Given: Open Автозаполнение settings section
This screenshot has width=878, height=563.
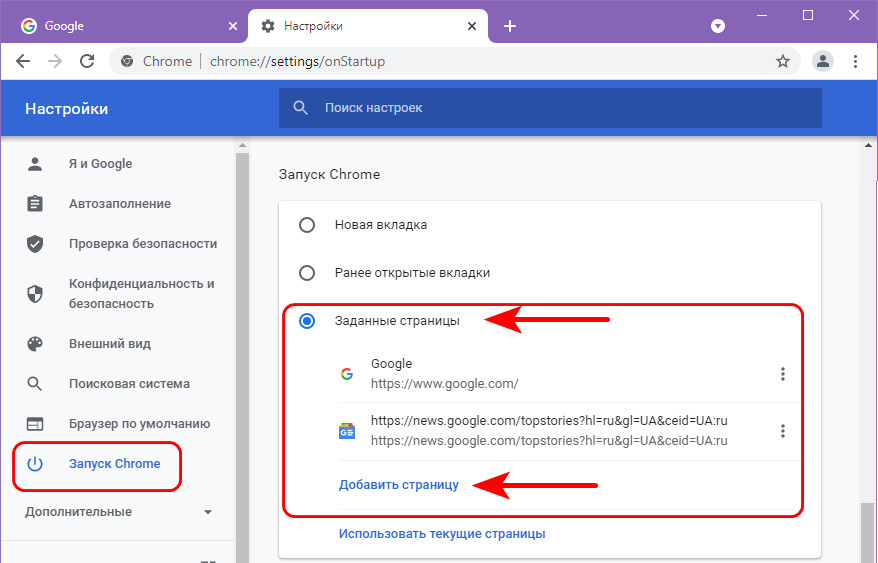Looking at the screenshot, I should (x=120, y=203).
